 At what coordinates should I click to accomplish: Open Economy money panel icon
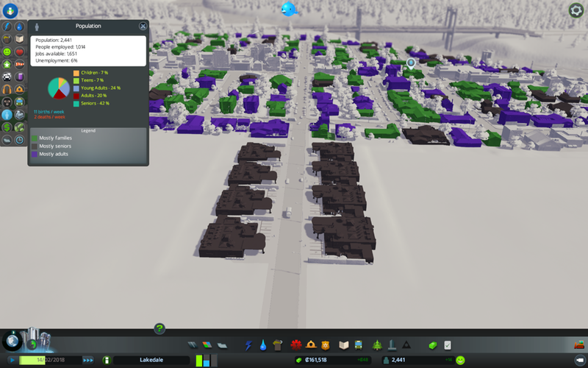point(433,344)
